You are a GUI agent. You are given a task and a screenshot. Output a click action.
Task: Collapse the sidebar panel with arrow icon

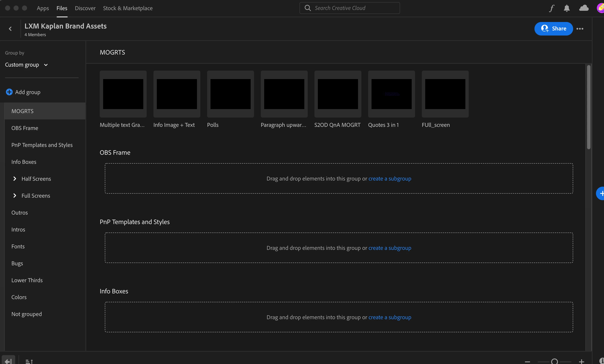[x=8, y=361]
